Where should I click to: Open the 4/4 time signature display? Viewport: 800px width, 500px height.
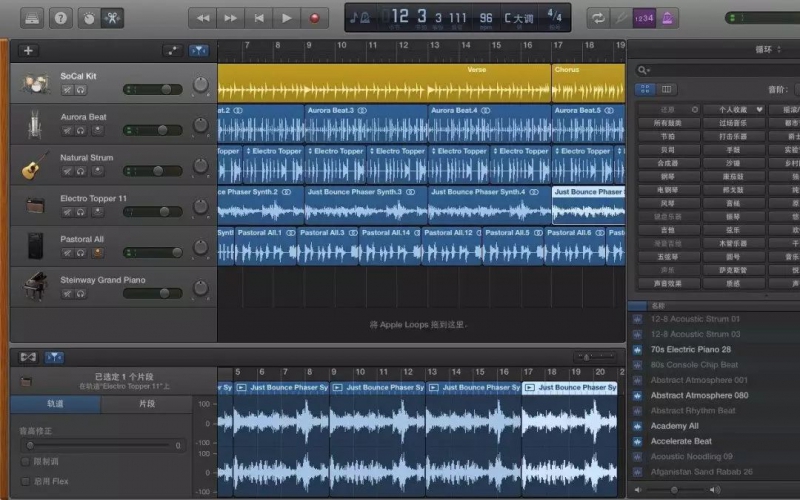[x=554, y=18]
